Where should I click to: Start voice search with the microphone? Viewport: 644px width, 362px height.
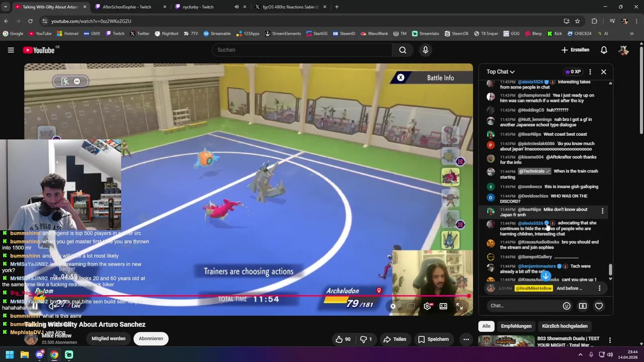[426, 50]
